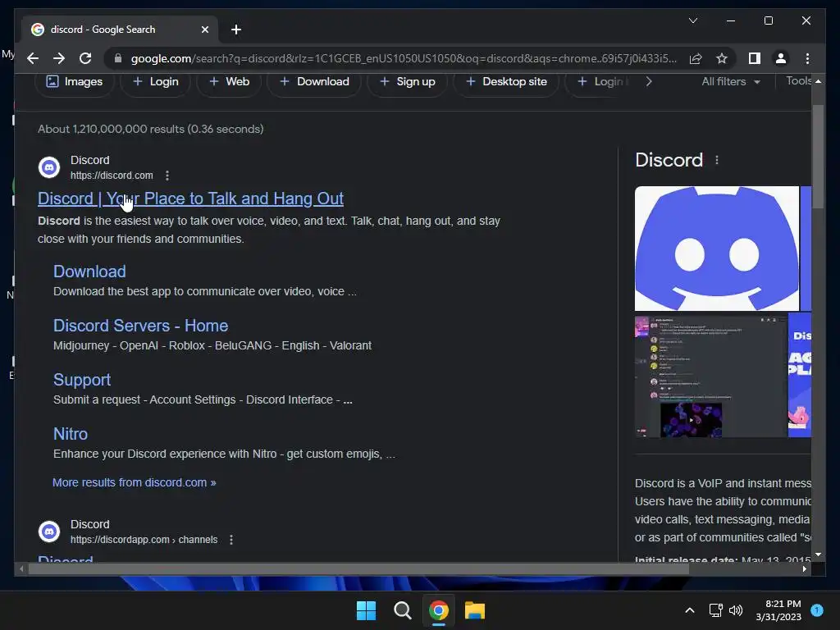The width and height of the screenshot is (840, 630).
Task: Open a new browser tab
Action: (x=236, y=30)
